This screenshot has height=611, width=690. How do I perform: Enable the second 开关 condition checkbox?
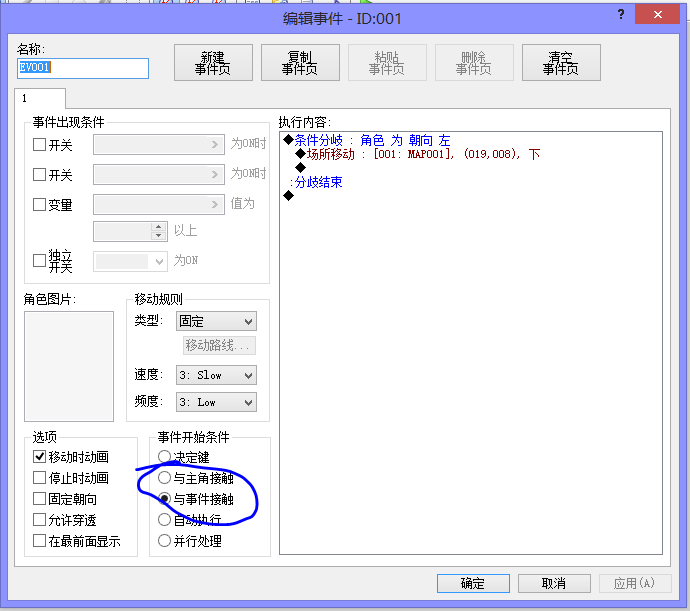(x=40, y=174)
